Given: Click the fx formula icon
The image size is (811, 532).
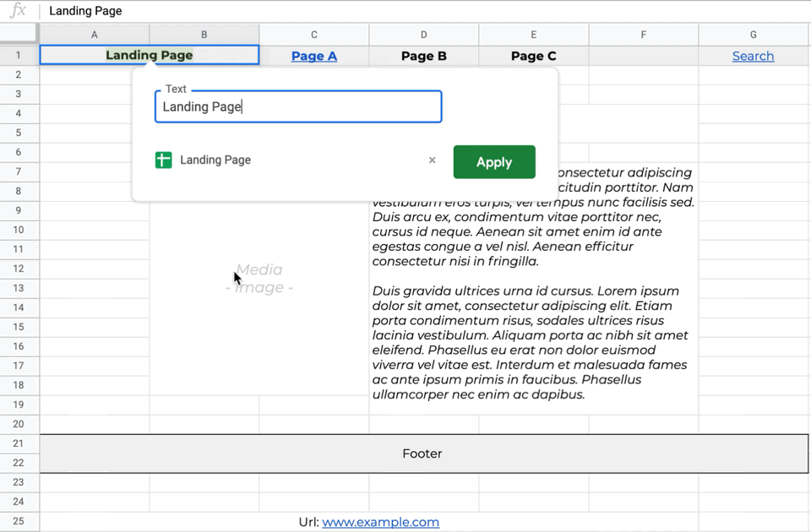Looking at the screenshot, I should [18, 10].
